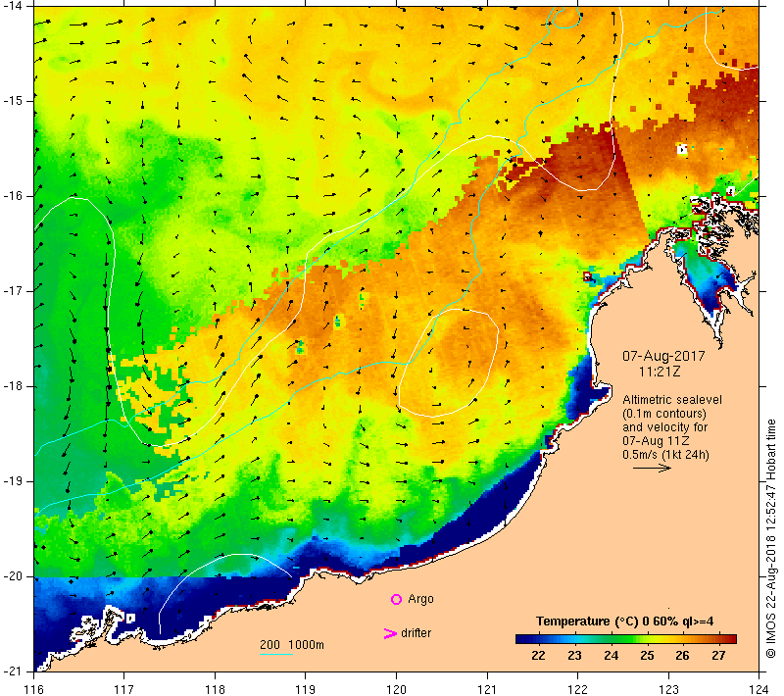Click the 'and velocity for' caption line
Image resolution: width=784 pixels, height=696 pixels.
pos(665,427)
